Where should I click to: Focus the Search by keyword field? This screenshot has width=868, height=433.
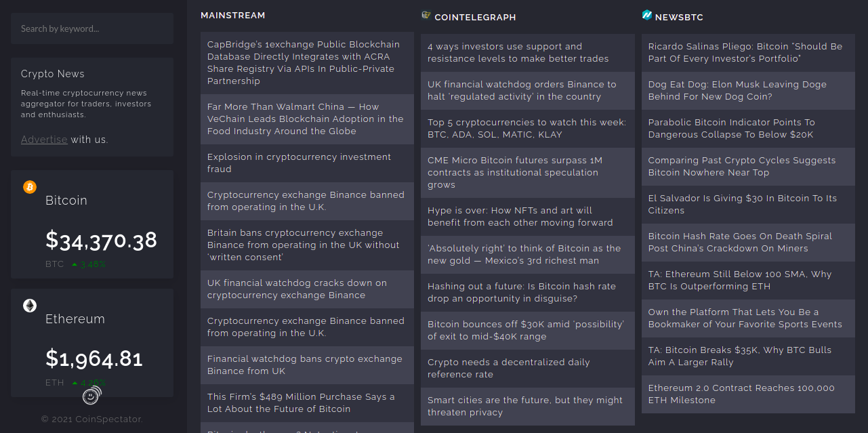pos(92,28)
